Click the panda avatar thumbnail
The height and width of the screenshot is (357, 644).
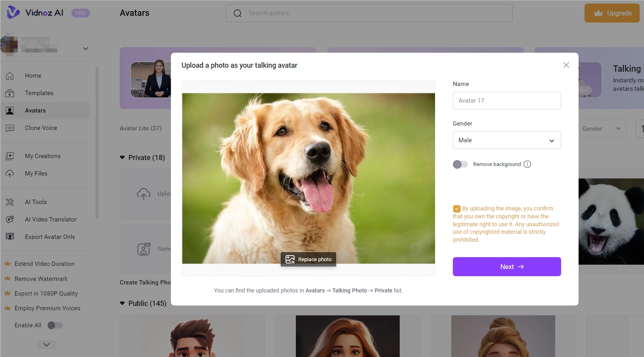(611, 221)
